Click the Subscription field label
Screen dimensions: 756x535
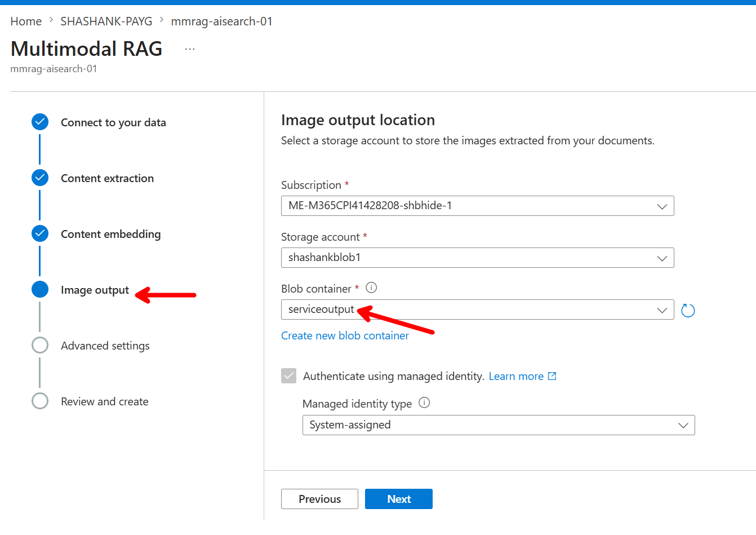(x=311, y=185)
